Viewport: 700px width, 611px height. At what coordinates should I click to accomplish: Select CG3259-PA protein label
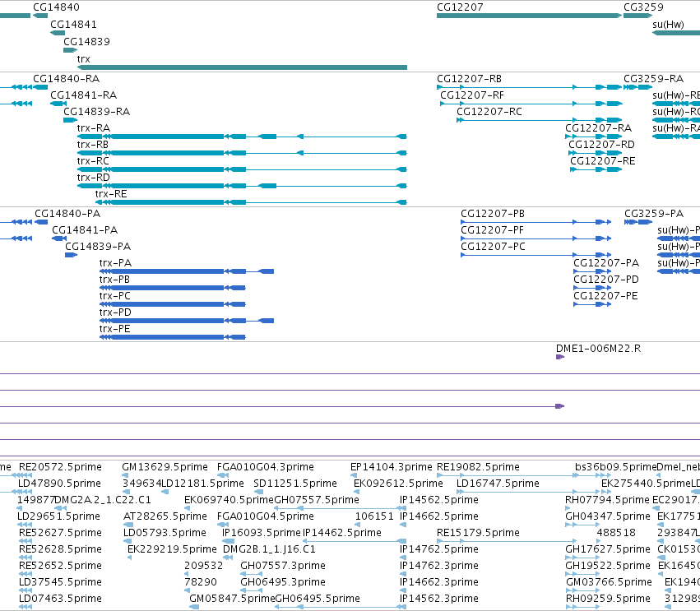654,215
